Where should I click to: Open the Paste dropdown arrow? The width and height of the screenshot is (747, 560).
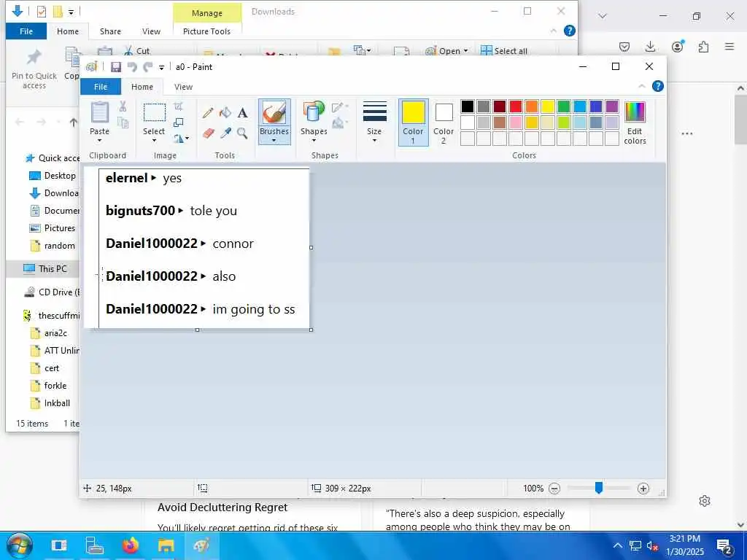[99, 141]
